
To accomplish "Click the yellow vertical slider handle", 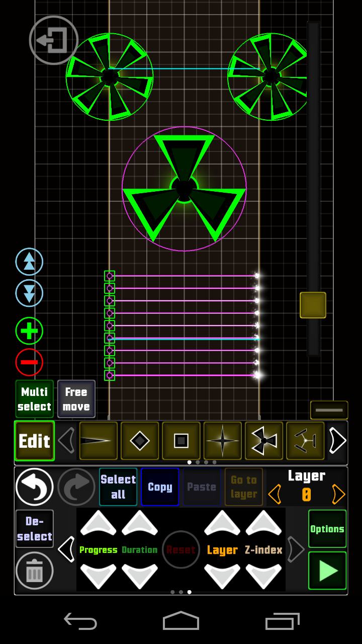I will pyautogui.click(x=313, y=305).
